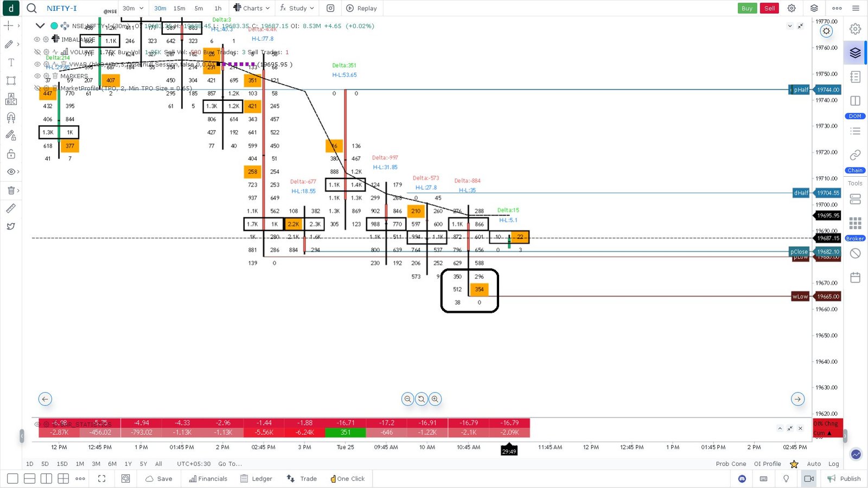Open the DOM panel from right sidebar
This screenshot has height=488, width=868.
pyautogui.click(x=855, y=116)
